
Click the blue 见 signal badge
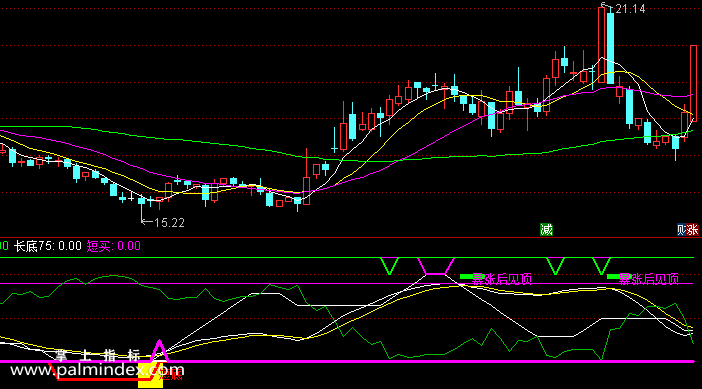pyautogui.click(x=681, y=230)
